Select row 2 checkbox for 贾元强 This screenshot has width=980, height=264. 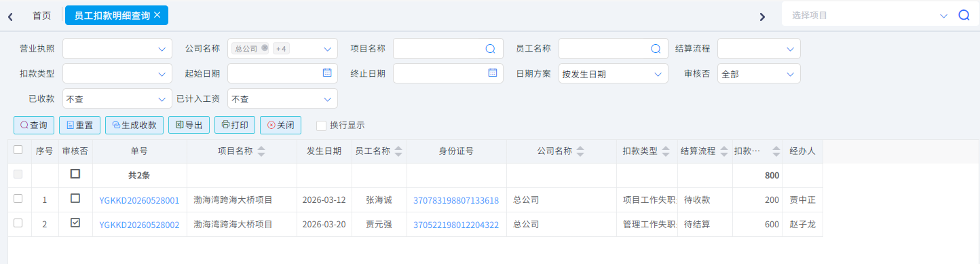18,223
